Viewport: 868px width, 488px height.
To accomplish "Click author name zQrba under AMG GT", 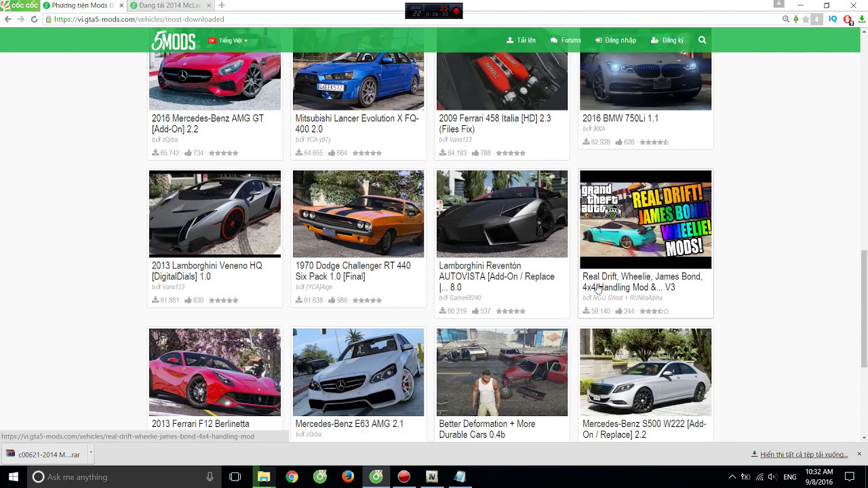I will point(170,140).
